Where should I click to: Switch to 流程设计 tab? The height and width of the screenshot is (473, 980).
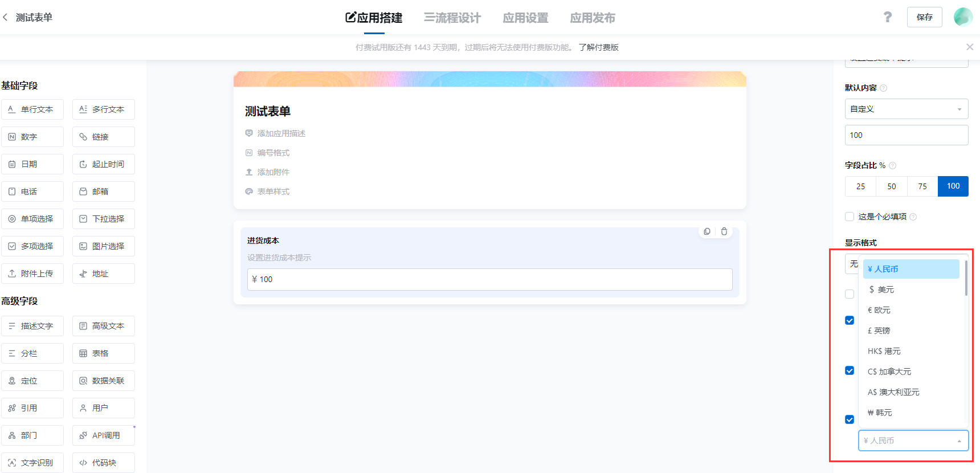coord(452,18)
